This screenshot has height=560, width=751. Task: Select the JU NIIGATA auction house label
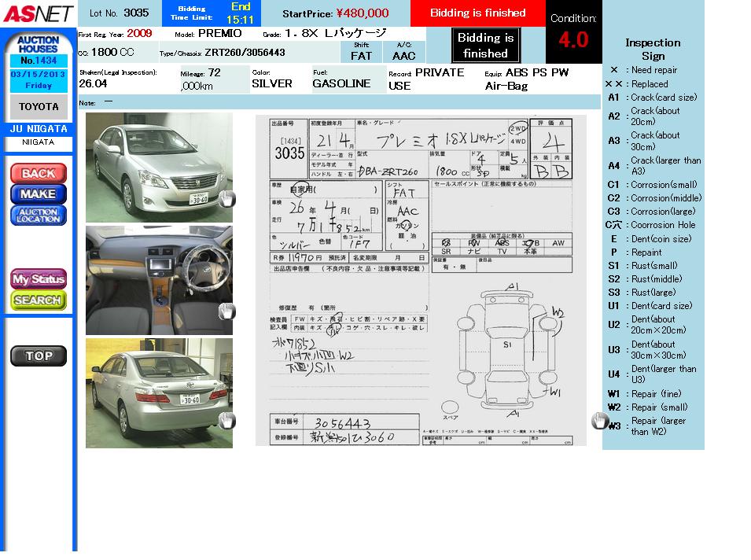click(39, 129)
